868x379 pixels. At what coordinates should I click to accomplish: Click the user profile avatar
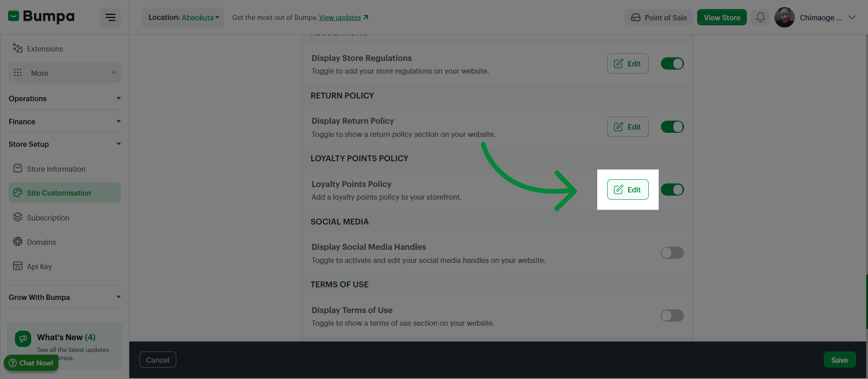point(784,18)
